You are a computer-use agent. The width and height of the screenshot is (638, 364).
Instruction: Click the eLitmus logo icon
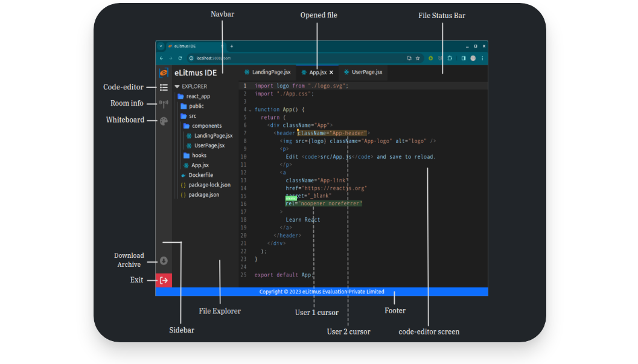(x=164, y=73)
